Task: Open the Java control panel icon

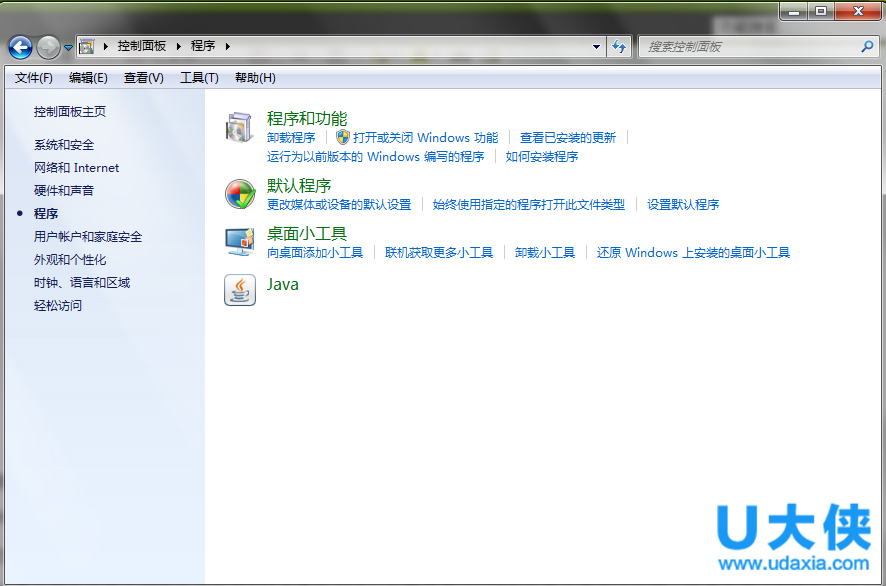Action: [x=240, y=289]
